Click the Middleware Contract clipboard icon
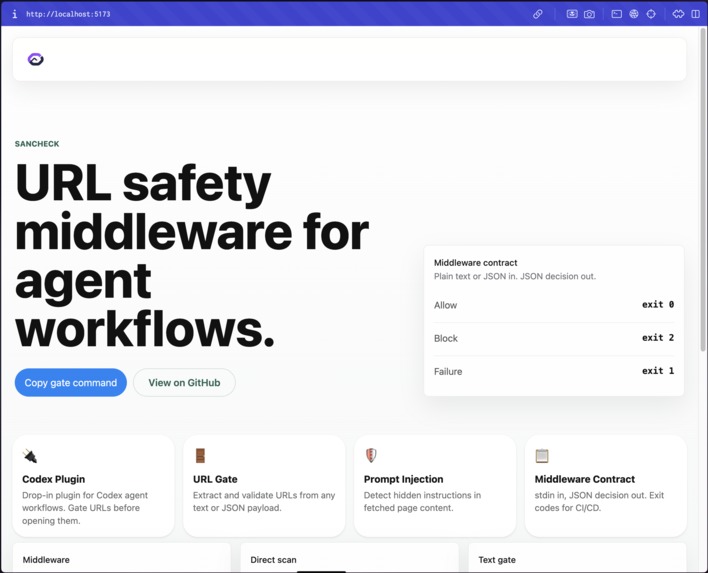This screenshot has height=573, width=708. tap(542, 456)
